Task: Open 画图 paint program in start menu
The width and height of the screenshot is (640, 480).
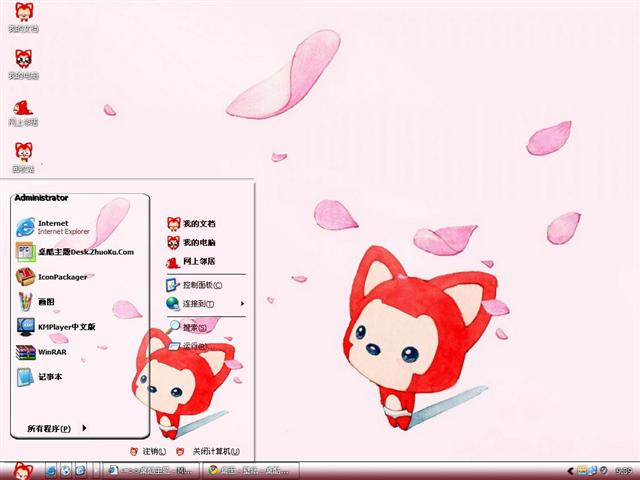Action: [36, 302]
